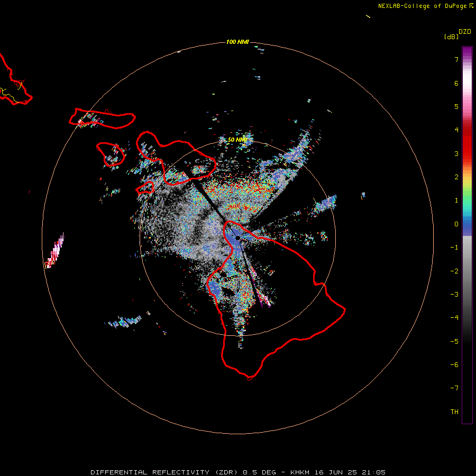476x476 pixels.
Task: Click the 5 value on the color scale
Action: 456,106
